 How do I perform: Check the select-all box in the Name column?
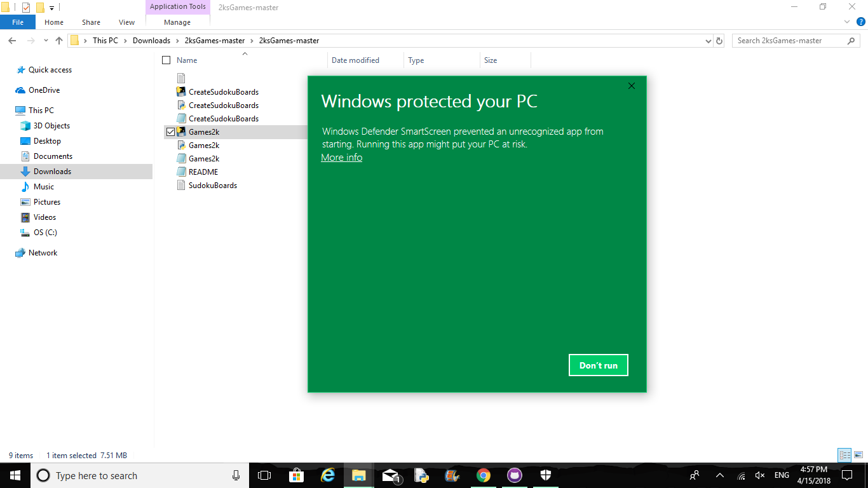click(x=165, y=60)
